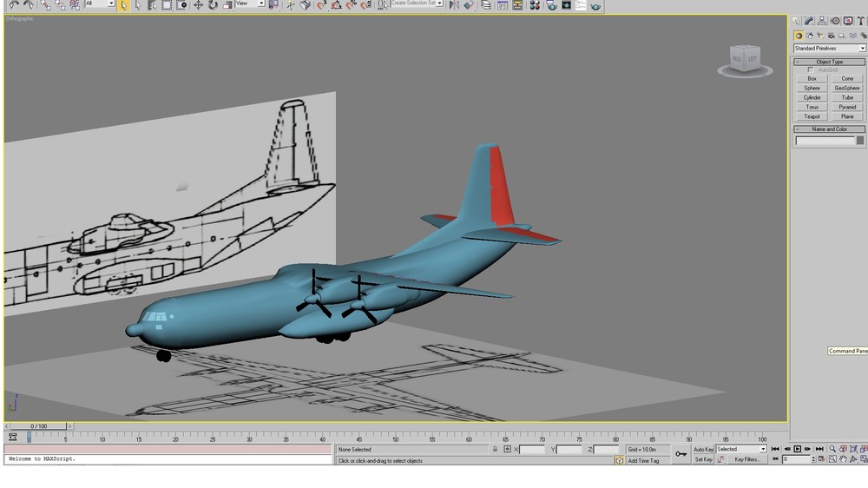Viewport: 868px width, 488px height.
Task: Click the Mirror tool icon
Action: pos(454,5)
